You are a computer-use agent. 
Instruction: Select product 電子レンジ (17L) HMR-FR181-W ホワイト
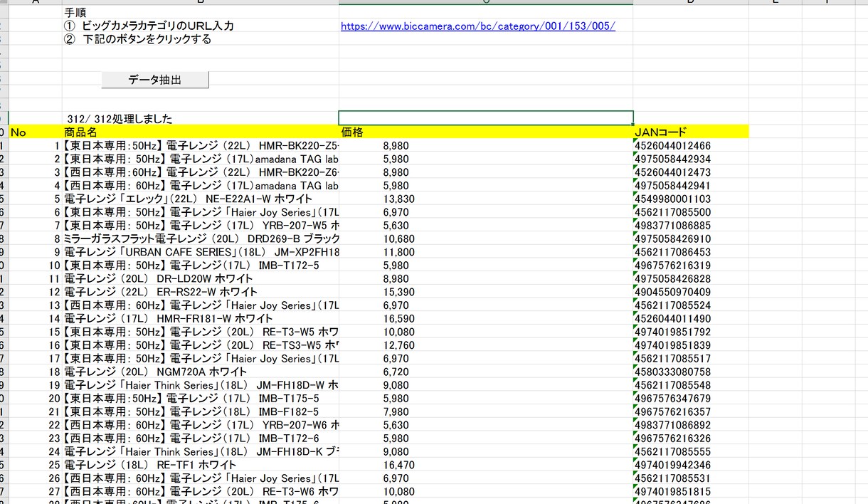201,318
